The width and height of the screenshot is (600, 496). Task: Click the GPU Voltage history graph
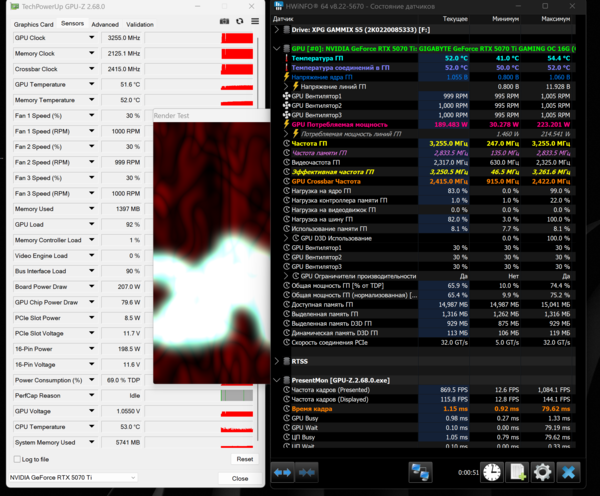point(237,411)
